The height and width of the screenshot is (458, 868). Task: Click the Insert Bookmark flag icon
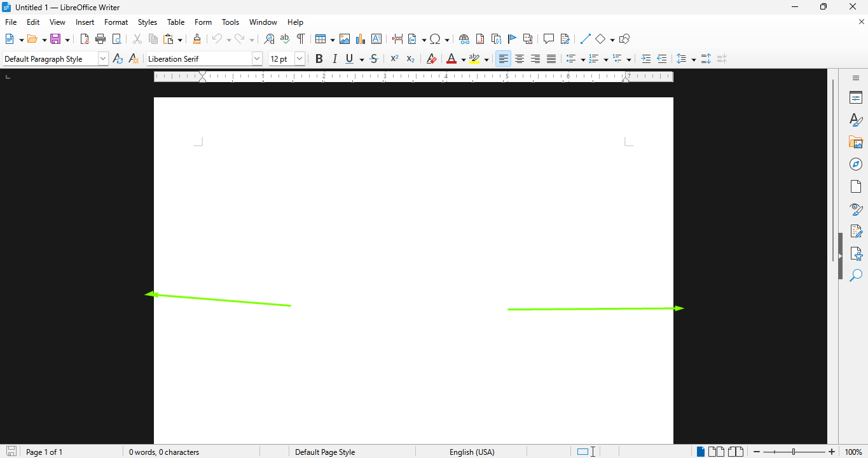512,39
